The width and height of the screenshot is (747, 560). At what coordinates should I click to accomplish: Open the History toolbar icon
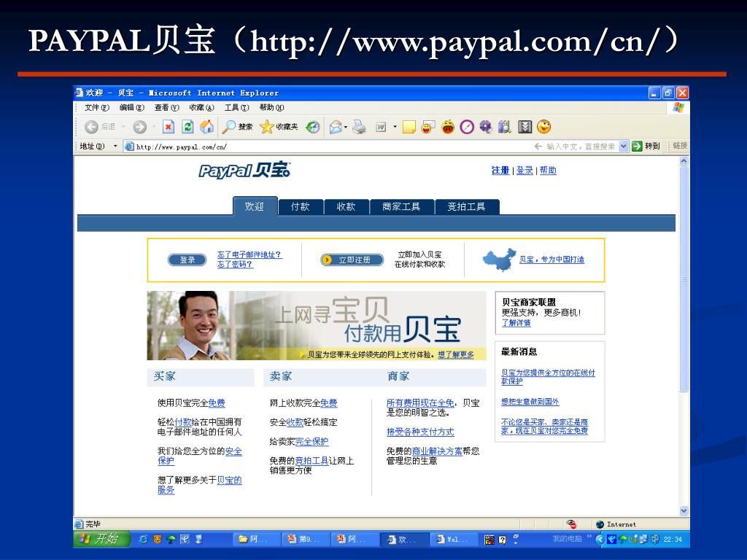pyautogui.click(x=313, y=127)
